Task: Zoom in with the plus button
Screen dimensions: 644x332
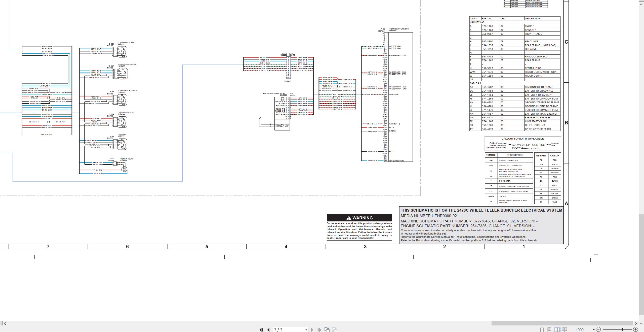Action: (635, 329)
